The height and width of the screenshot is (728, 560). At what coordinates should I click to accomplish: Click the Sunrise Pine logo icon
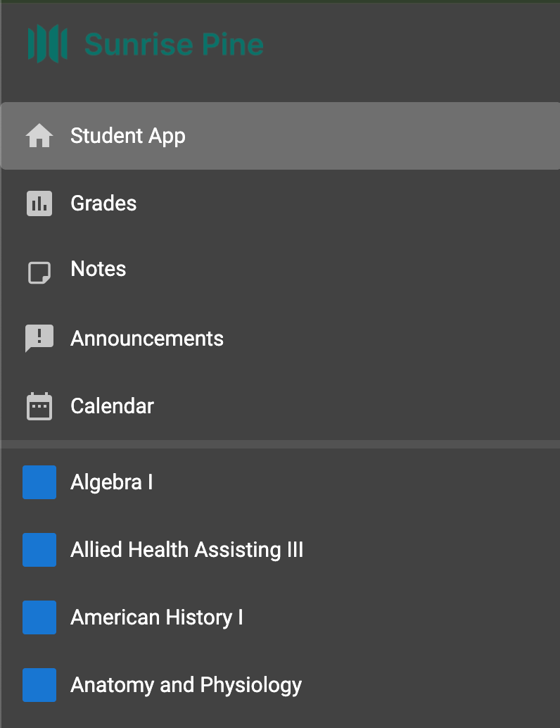(x=47, y=44)
